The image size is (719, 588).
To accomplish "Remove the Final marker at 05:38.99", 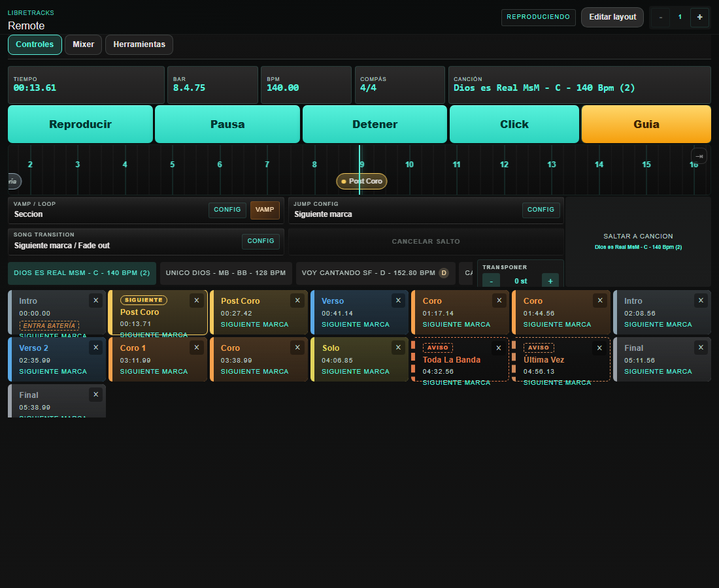I will (96, 395).
